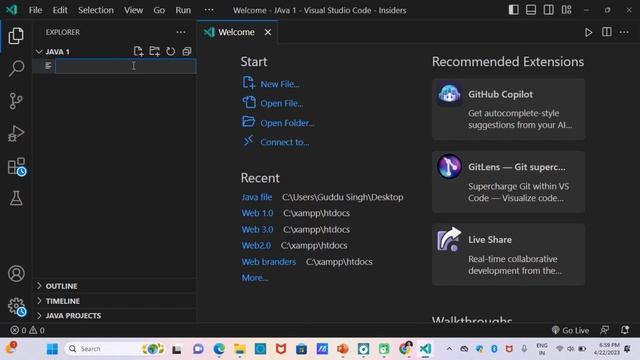Open Microsoft Edge from the taskbar
This screenshot has height=360, width=640.
(219, 349)
